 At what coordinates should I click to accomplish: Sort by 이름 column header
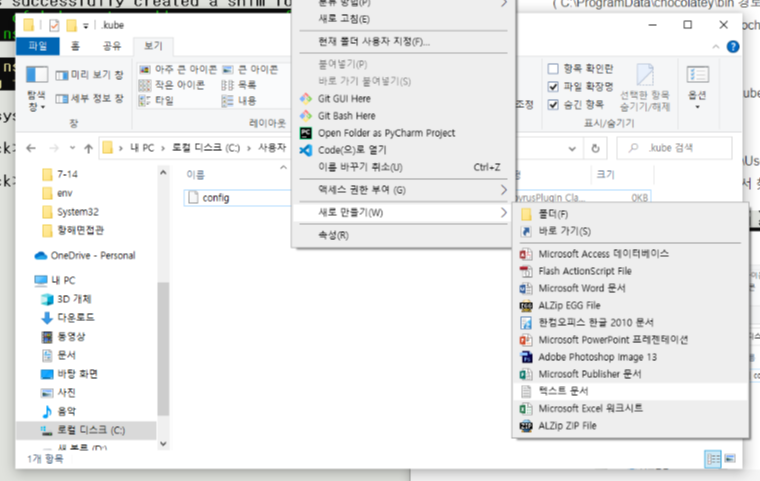(196, 175)
